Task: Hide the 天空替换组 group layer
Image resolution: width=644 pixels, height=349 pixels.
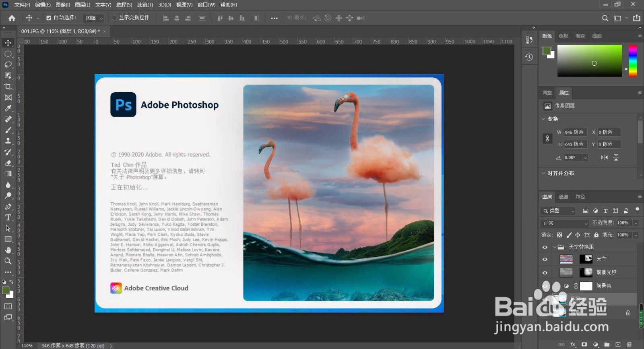Action: click(x=545, y=247)
